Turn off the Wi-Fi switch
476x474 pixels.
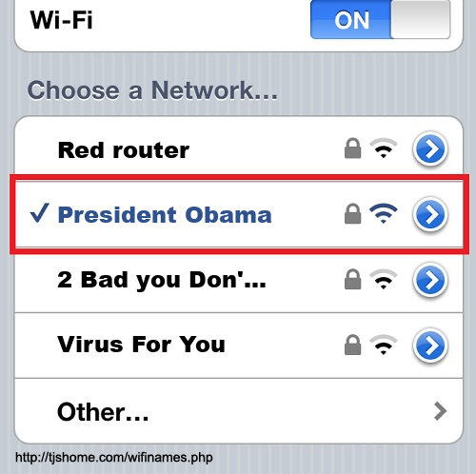380,20
